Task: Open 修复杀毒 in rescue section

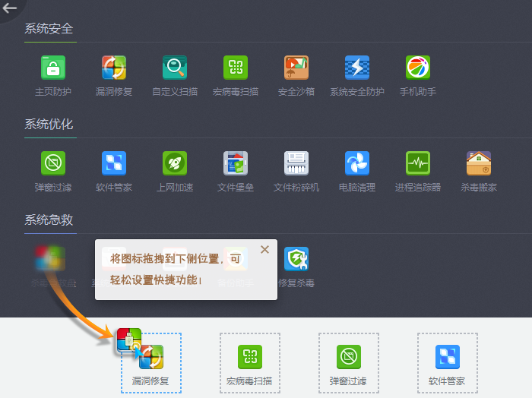Action: click(296, 260)
